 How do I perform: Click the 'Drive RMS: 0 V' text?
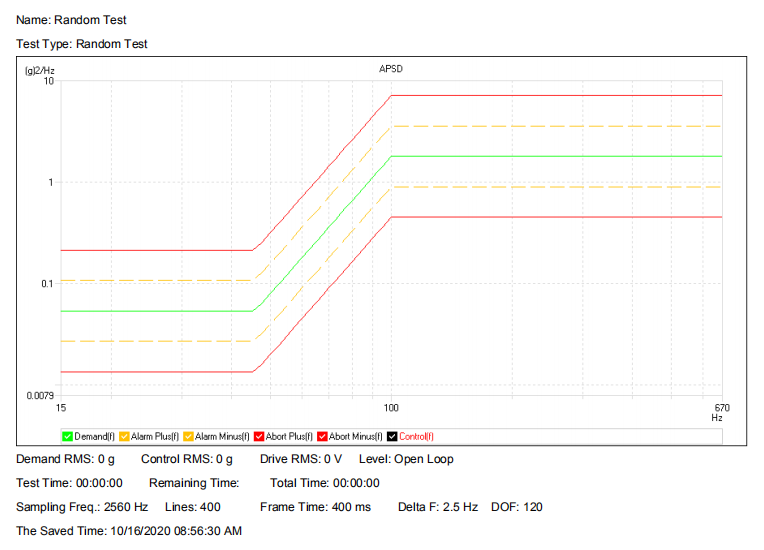point(301,459)
